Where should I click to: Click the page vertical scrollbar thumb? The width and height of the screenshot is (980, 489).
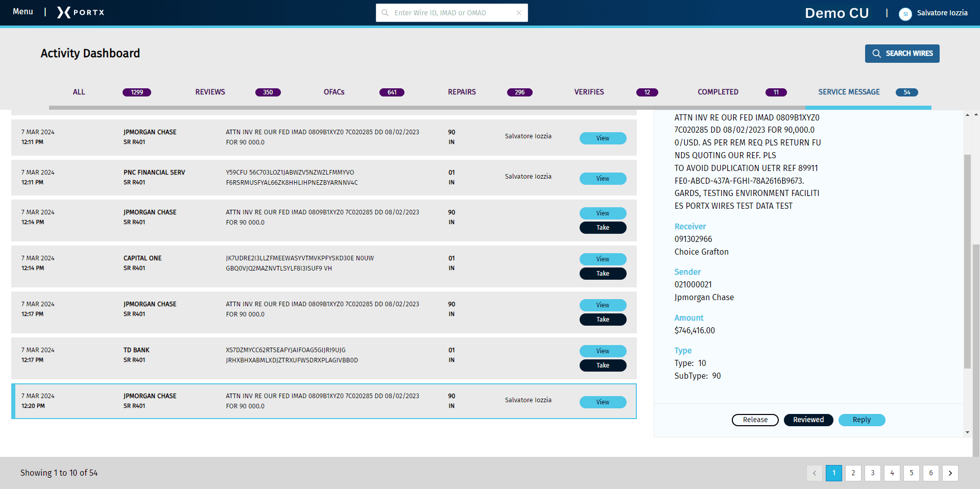976,350
